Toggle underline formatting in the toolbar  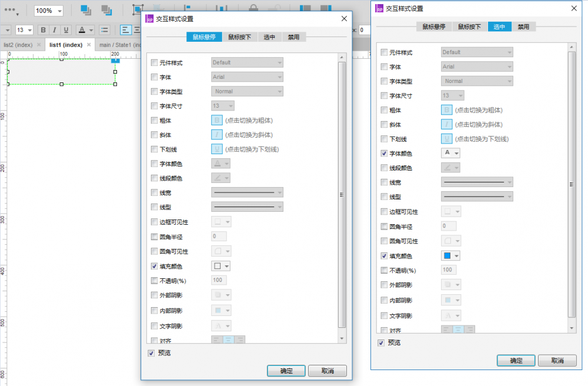[65, 29]
